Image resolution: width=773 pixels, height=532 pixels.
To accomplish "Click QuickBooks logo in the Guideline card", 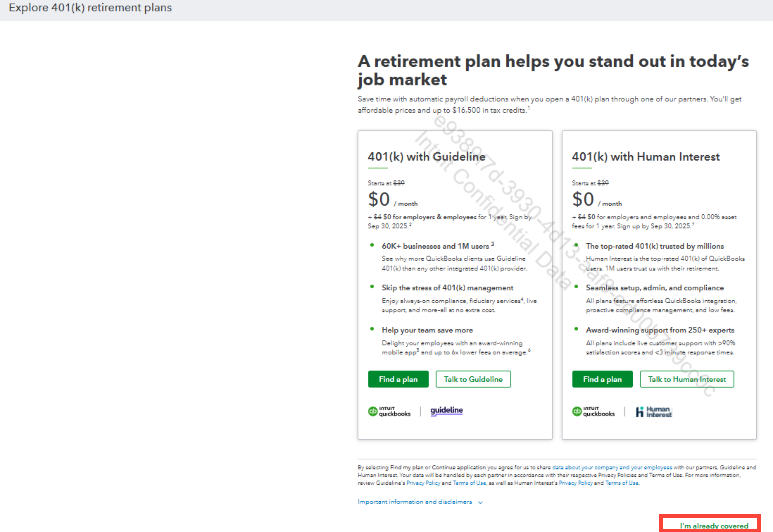I will pos(389,412).
